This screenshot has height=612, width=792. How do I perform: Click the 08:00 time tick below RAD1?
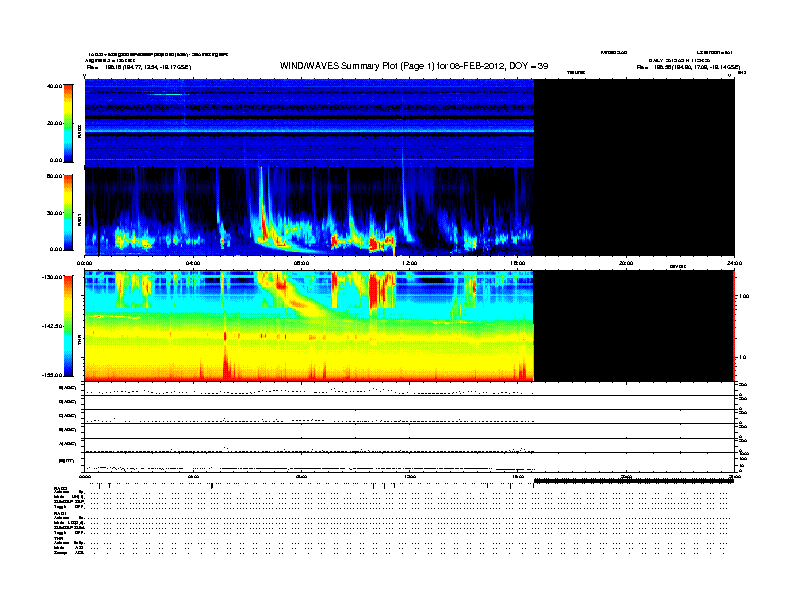tap(301, 263)
